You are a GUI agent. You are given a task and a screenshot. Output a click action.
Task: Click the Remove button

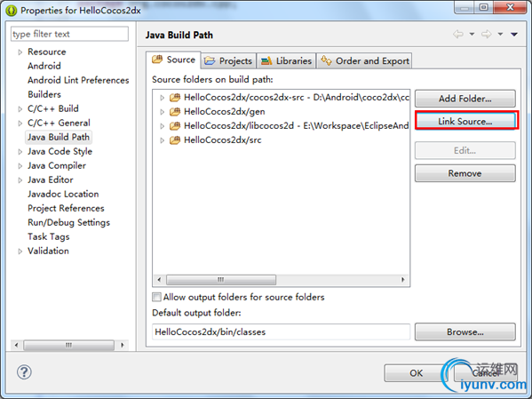click(x=465, y=173)
